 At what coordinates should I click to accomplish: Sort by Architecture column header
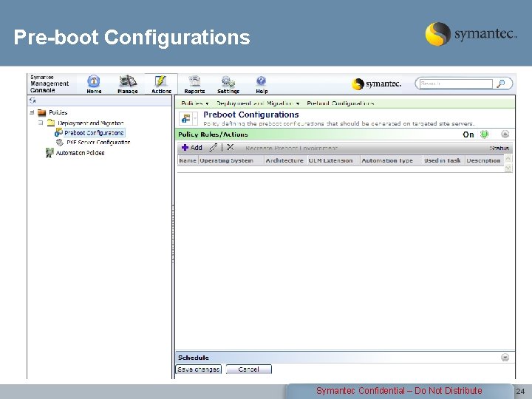point(284,160)
